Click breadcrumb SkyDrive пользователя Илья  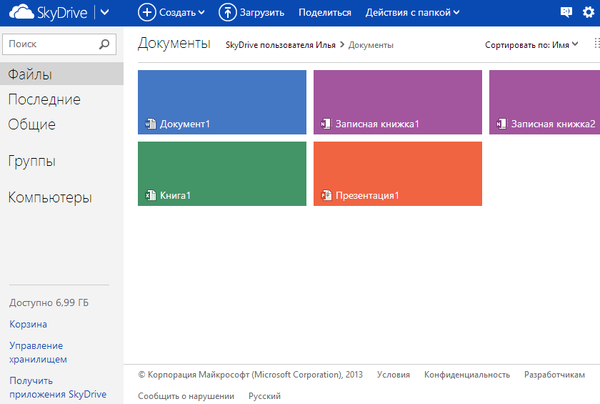[x=280, y=45]
